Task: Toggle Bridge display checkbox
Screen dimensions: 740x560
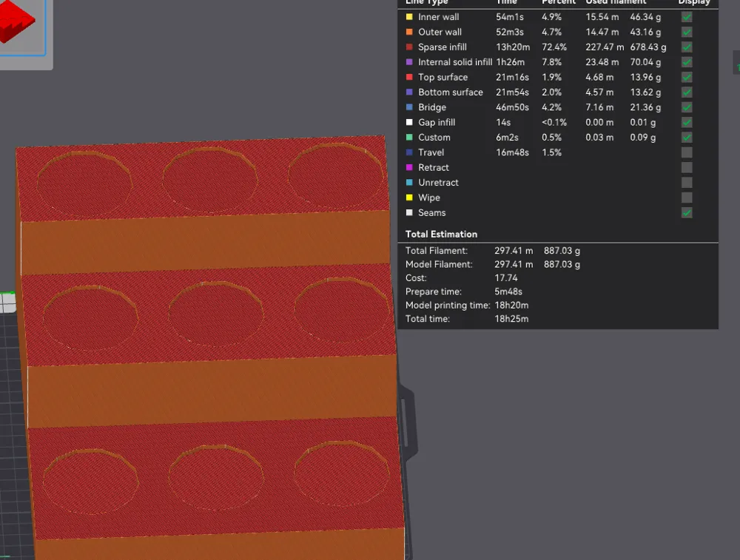Action: click(687, 107)
